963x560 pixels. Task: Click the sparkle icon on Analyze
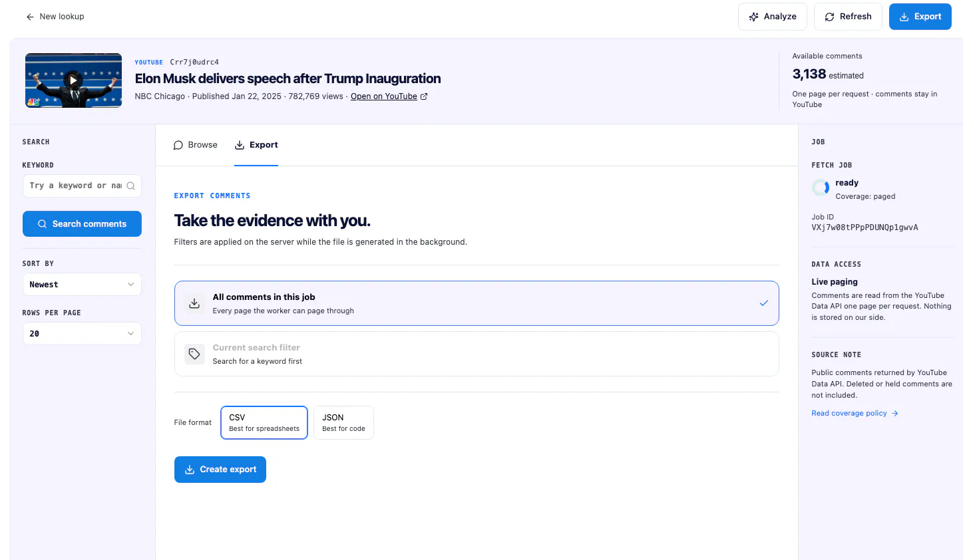[x=753, y=17]
